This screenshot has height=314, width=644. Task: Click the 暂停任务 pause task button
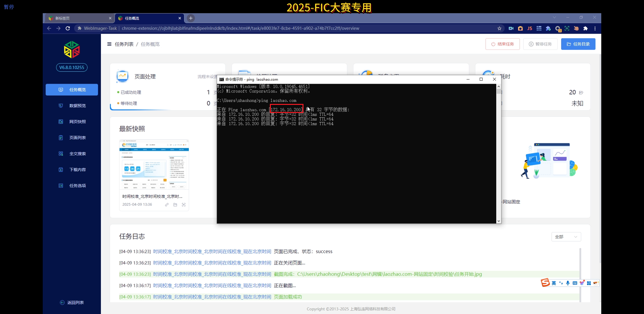pos(540,44)
